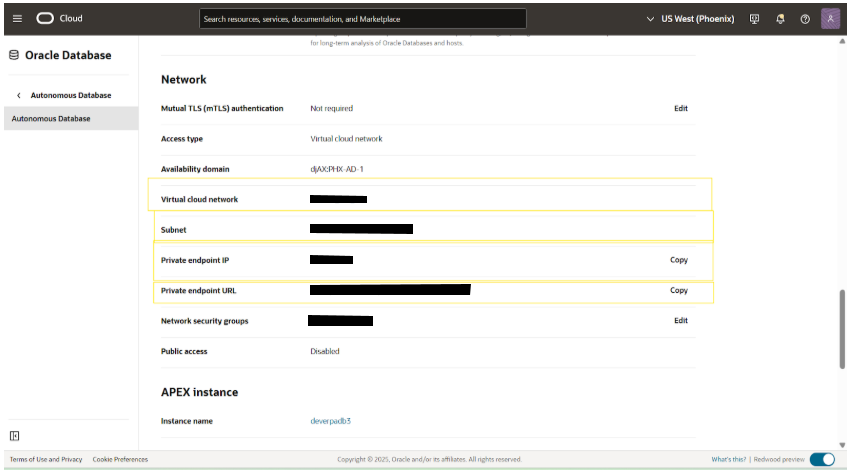Screen dimensions: 852x472
Task: Click the Oracle Database icon in sidebar
Action: (x=15, y=55)
